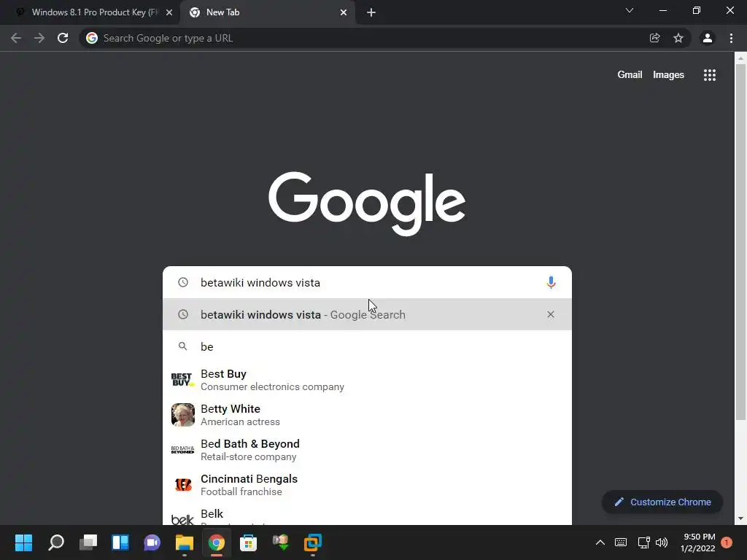Image resolution: width=747 pixels, height=560 pixels.
Task: Choose the Cincinnati Bengals suggestion
Action: (367, 485)
